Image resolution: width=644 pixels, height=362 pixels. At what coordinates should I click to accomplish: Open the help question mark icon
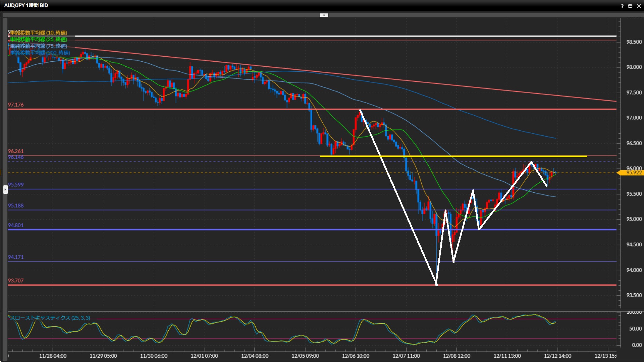(622, 6)
